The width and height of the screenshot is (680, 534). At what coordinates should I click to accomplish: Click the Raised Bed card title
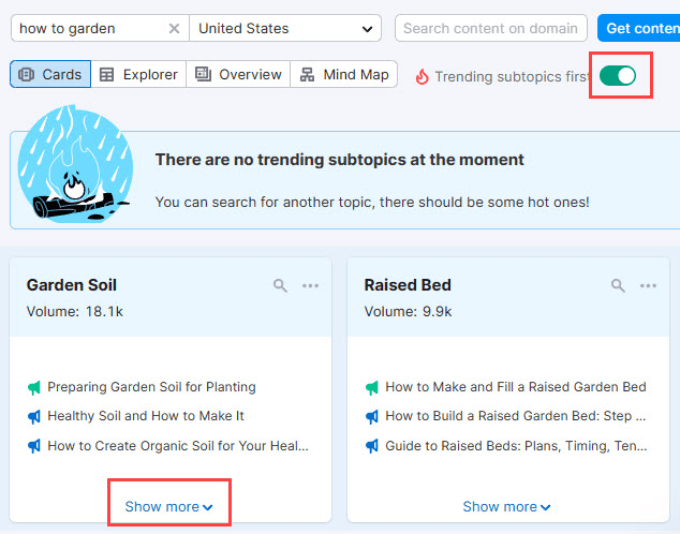pyautogui.click(x=408, y=285)
